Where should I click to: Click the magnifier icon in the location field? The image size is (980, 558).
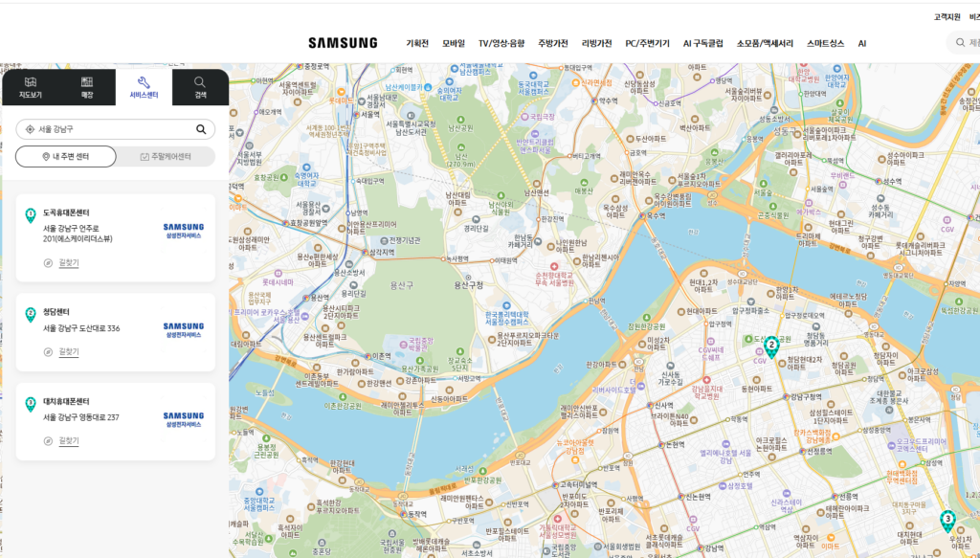point(201,129)
